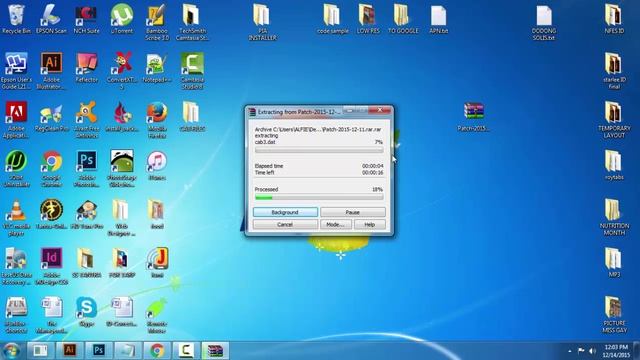Open Windows Explorer from taskbar
The image size is (640, 360).
pyautogui.click(x=40, y=350)
